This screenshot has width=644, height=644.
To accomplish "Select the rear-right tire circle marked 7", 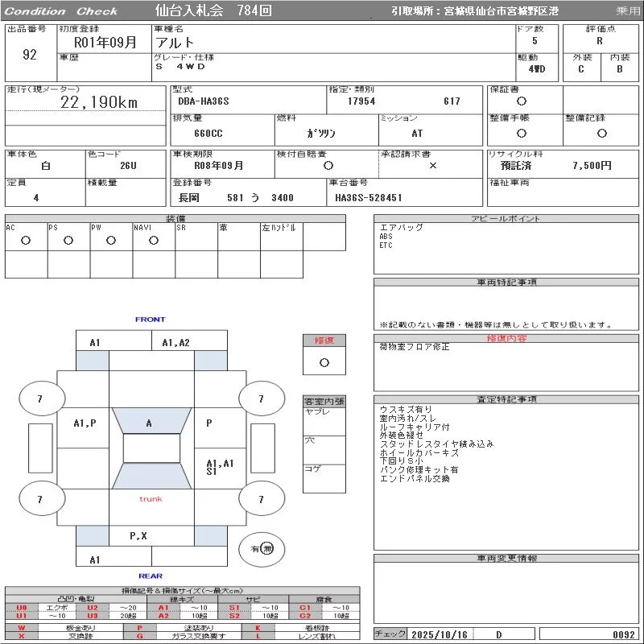I will tap(261, 499).
